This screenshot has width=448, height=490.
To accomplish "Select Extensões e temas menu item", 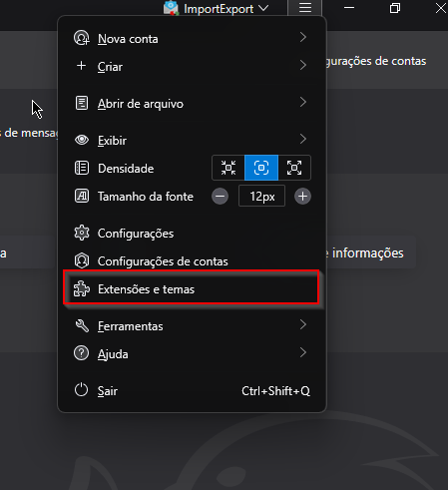I will tap(192, 287).
